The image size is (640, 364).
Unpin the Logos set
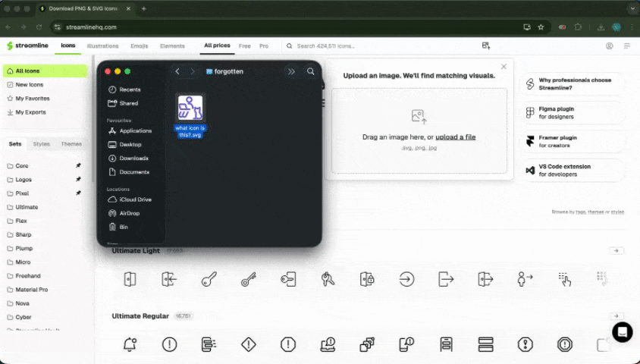pyautogui.click(x=78, y=180)
